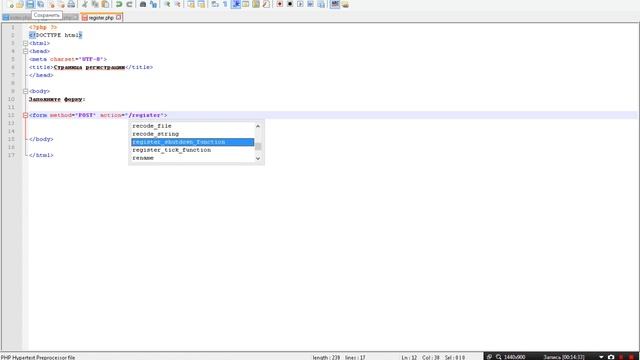
Task: Click the Open file folder icon
Action: 20,4
